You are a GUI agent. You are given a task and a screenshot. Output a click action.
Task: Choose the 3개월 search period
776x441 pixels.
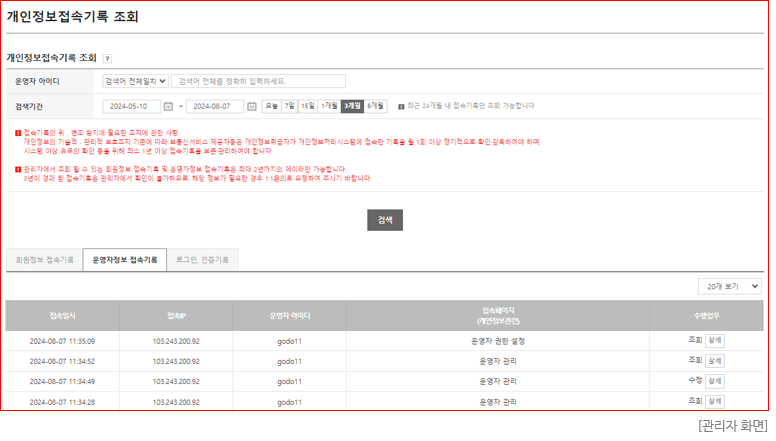[x=352, y=106]
